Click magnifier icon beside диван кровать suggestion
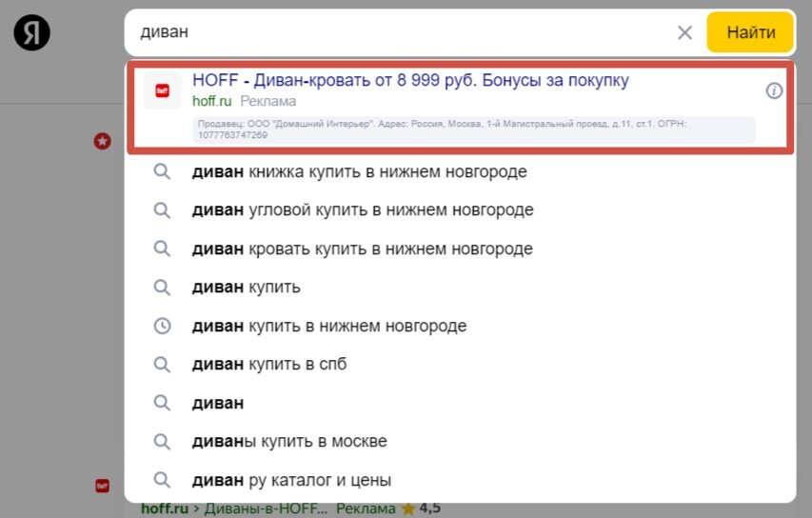The image size is (812, 518). 162,249
